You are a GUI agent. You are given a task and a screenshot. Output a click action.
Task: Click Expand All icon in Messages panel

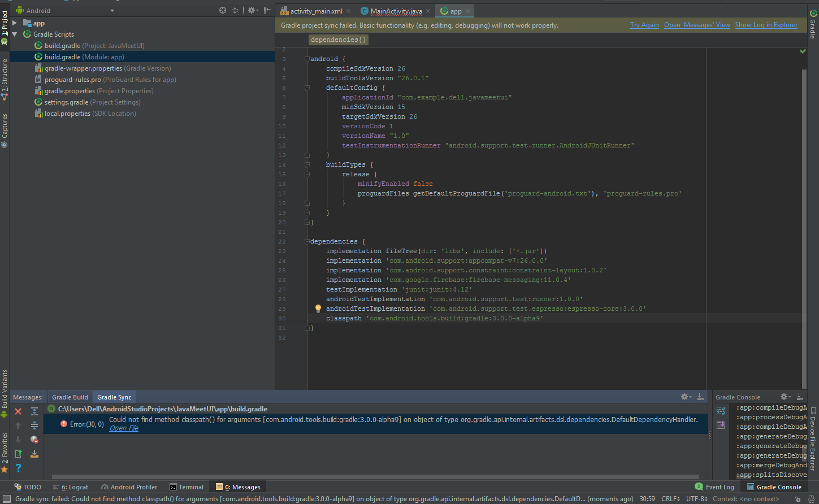pyautogui.click(x=34, y=411)
